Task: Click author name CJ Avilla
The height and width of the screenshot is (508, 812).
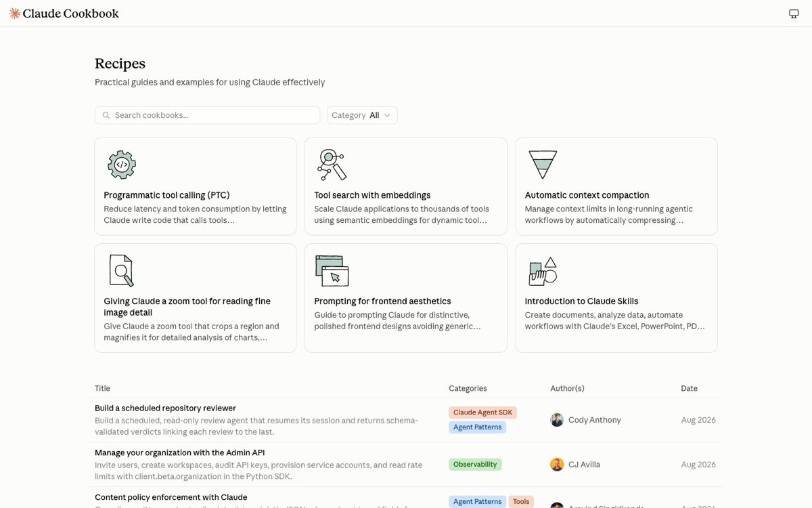Action: pos(584,465)
